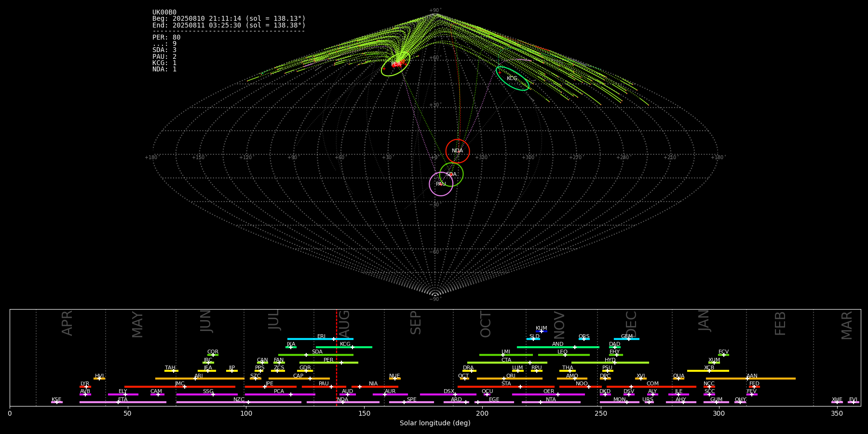Click the NOO shower bar in the timeline

point(581,387)
